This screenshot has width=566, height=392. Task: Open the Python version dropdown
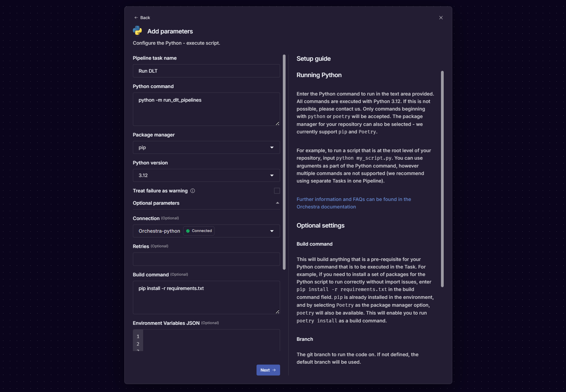(x=206, y=175)
